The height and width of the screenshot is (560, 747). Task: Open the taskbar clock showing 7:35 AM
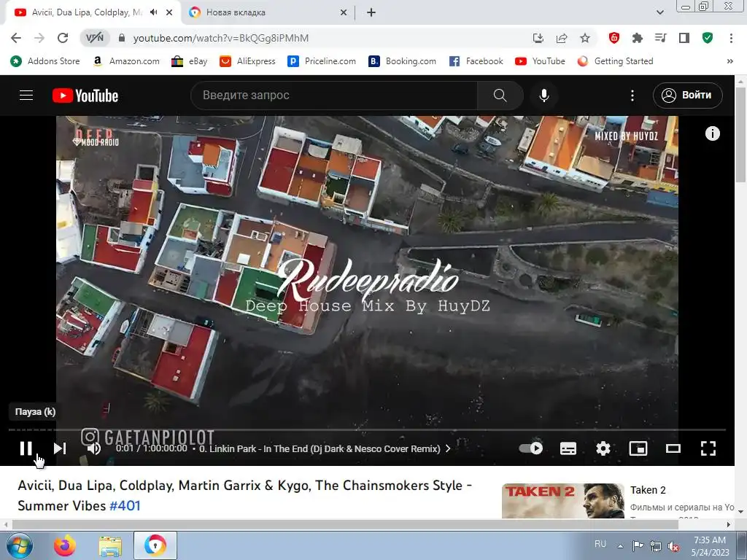pos(710,545)
